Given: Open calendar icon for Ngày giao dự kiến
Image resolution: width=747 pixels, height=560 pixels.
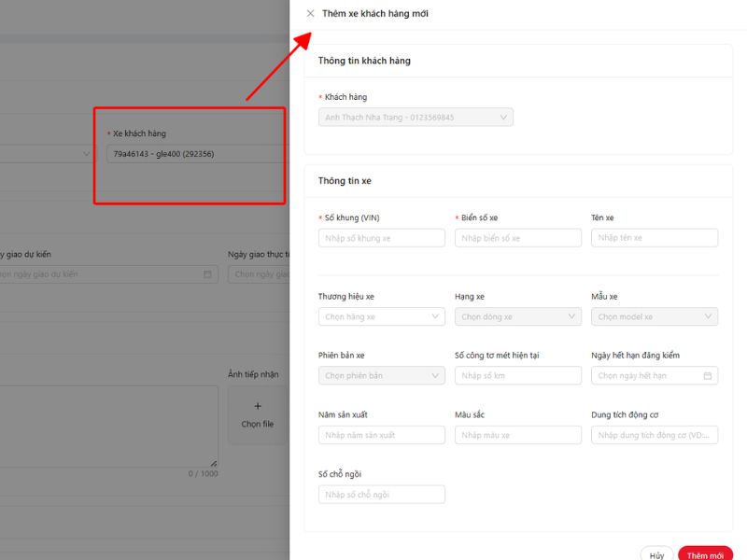Looking at the screenshot, I should (x=207, y=274).
